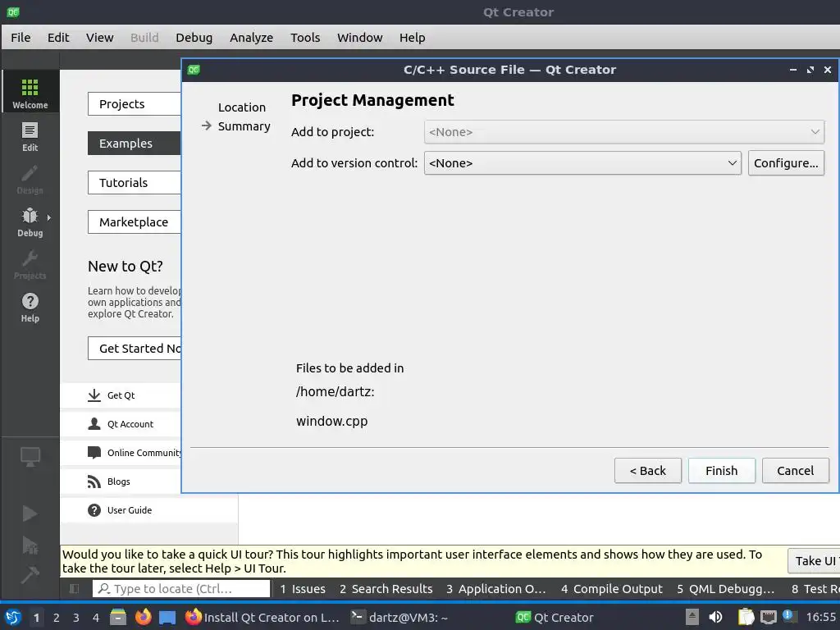Click the clipboard tray icon
The width and height of the screenshot is (840, 630).
click(x=746, y=617)
